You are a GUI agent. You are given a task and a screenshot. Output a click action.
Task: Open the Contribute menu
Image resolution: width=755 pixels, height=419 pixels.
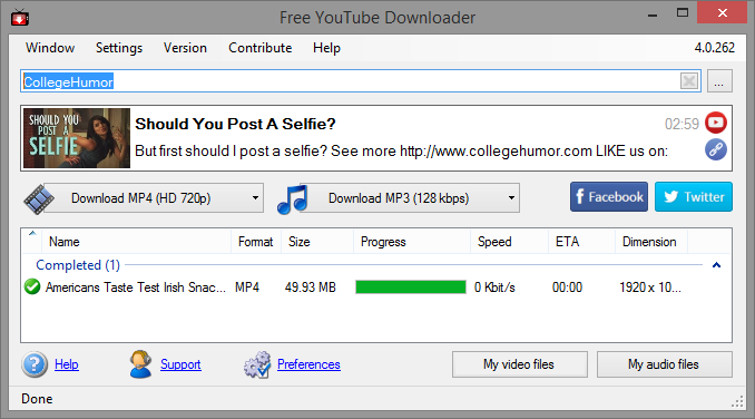pyautogui.click(x=260, y=48)
